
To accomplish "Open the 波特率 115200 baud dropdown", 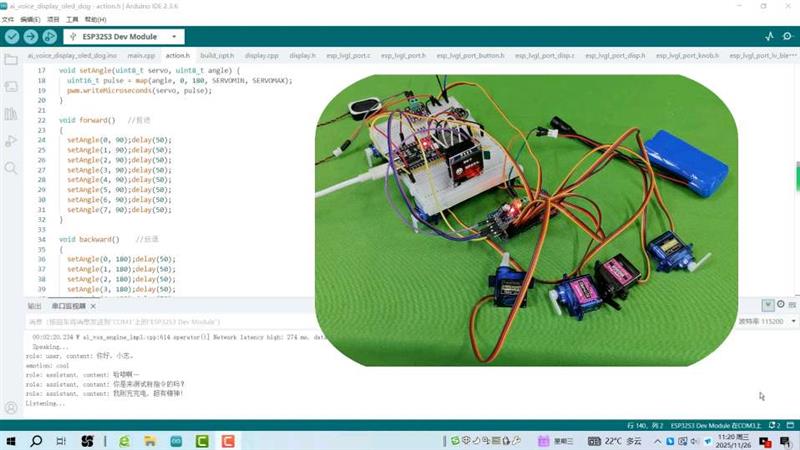I will tap(767, 321).
